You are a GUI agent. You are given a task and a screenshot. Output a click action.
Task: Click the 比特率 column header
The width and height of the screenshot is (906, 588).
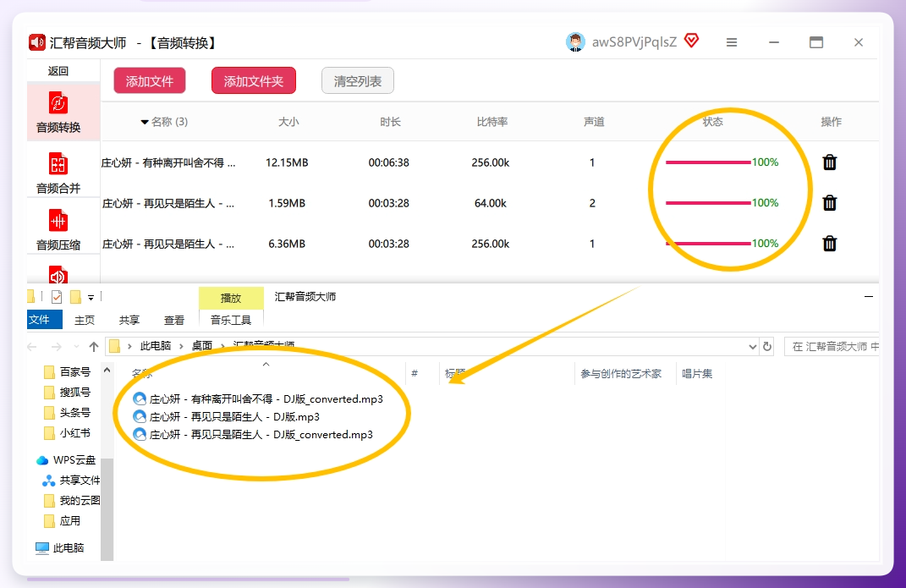click(x=491, y=122)
